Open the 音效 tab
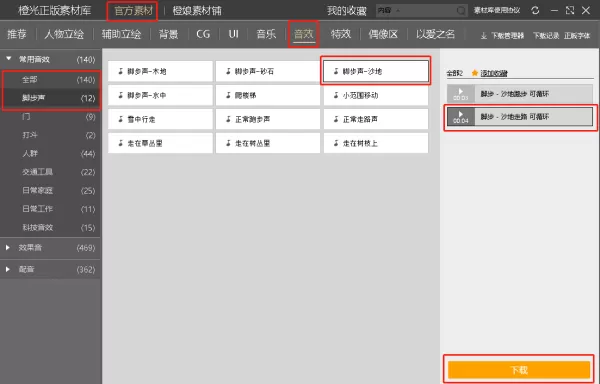The height and width of the screenshot is (384, 600). coord(303,34)
